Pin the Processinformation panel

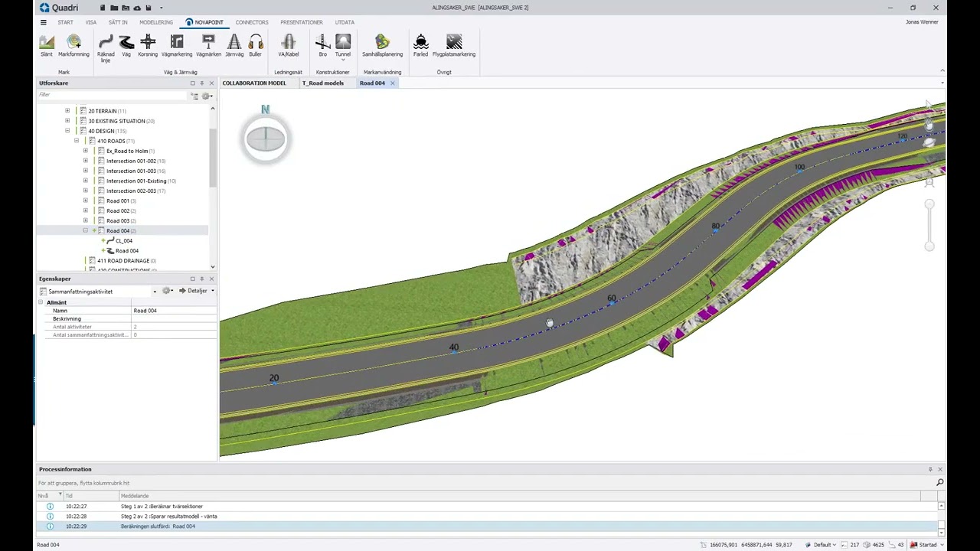[930, 469]
